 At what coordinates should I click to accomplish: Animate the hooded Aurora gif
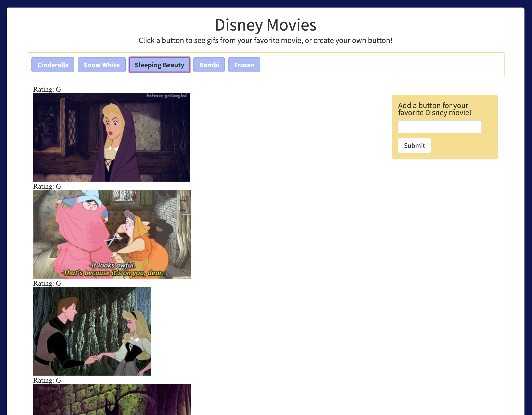pyautogui.click(x=111, y=137)
